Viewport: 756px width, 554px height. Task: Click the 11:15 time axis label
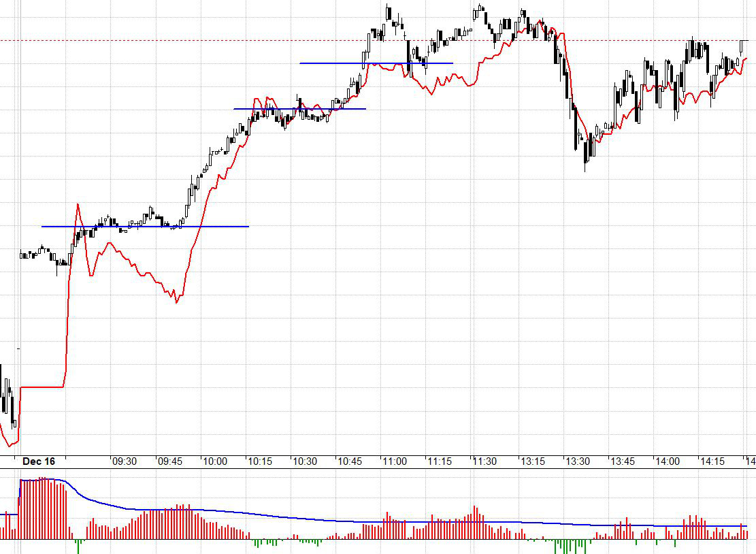(440, 461)
